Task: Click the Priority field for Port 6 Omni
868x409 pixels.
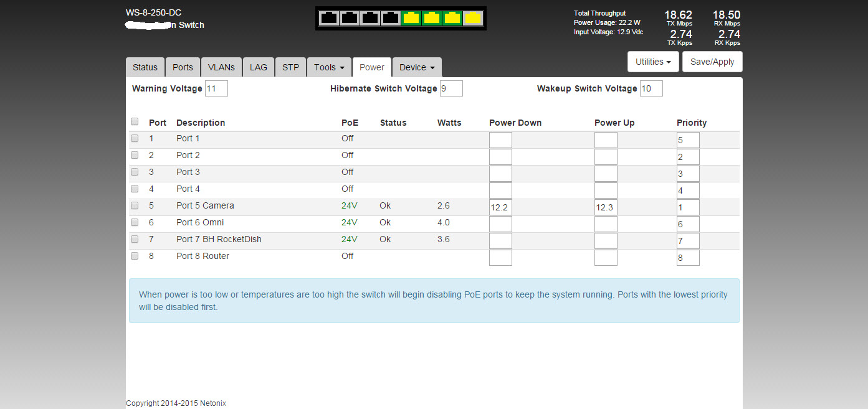Action: 688,224
